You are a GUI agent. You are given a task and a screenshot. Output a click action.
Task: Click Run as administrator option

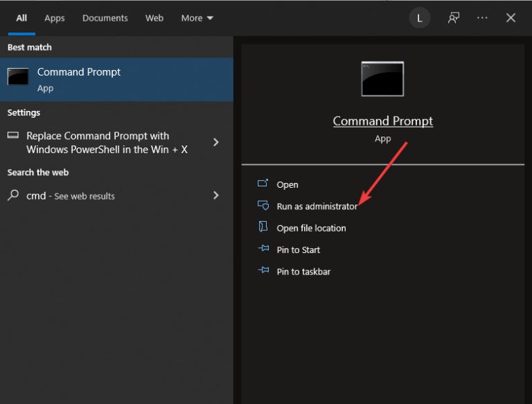pos(317,206)
